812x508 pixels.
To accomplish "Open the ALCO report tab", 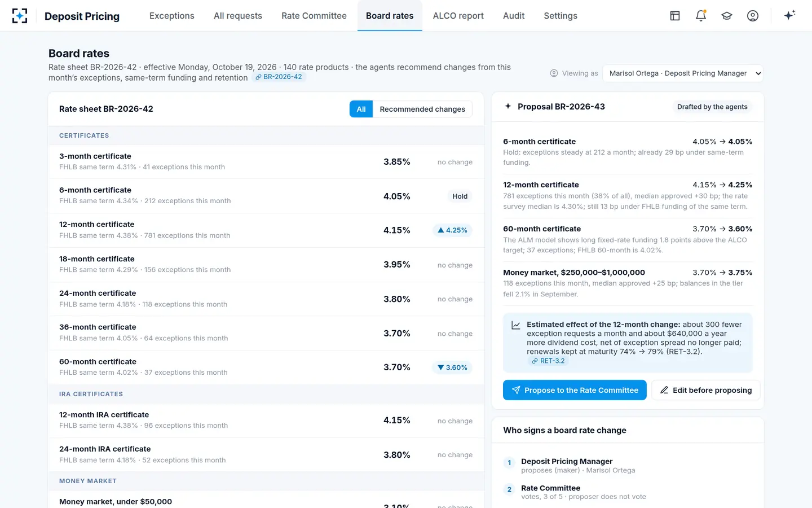I will (458, 16).
